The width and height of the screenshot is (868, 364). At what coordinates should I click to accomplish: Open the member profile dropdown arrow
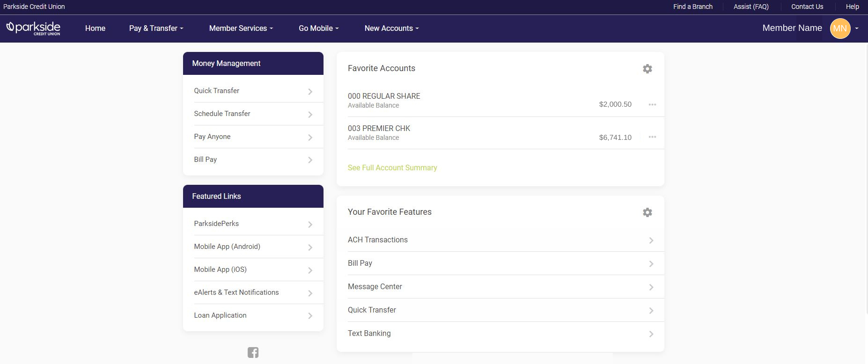click(x=857, y=29)
